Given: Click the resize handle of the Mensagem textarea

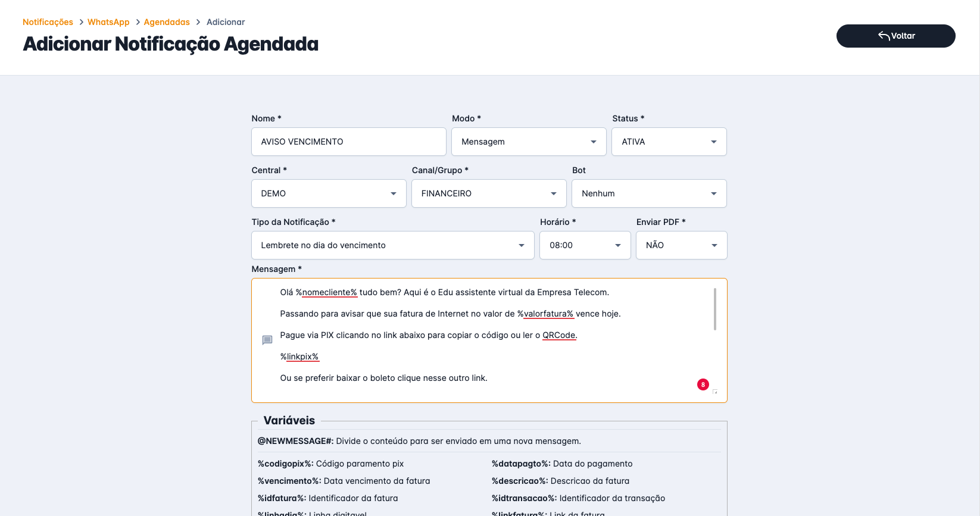Looking at the screenshot, I should click(x=716, y=392).
